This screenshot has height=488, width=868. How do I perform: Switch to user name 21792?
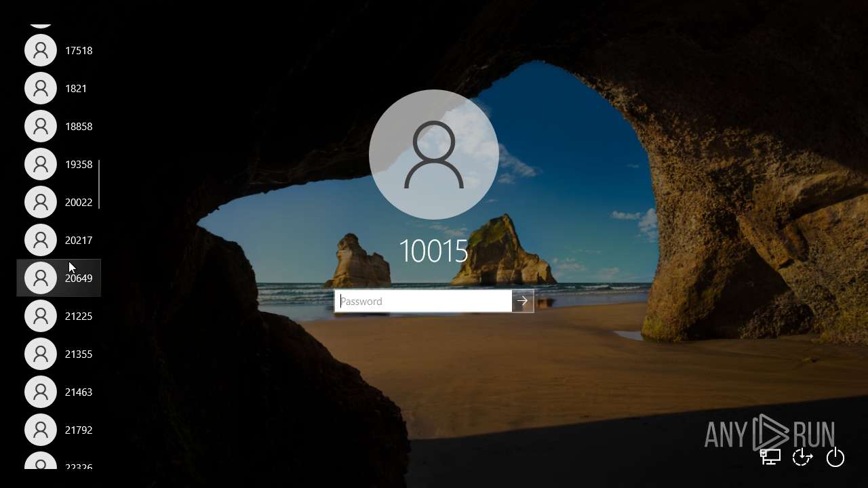pyautogui.click(x=79, y=430)
